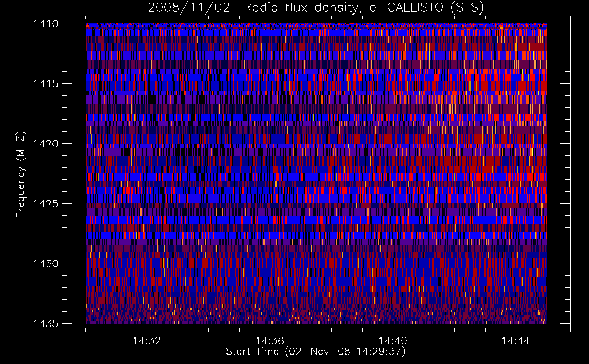Click the 1415 frequency tick label
The width and height of the screenshot is (589, 364).
pos(46,84)
